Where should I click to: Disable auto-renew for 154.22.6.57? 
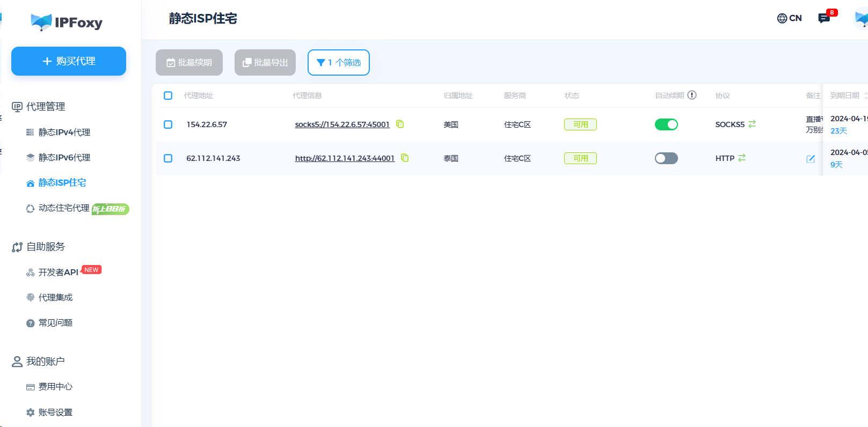(x=666, y=124)
